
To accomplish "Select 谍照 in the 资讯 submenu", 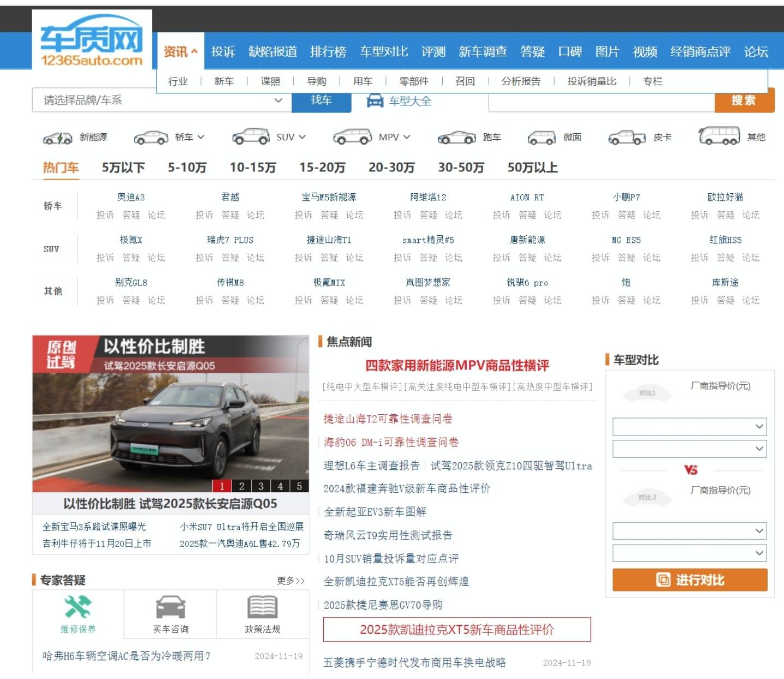I will (x=270, y=81).
